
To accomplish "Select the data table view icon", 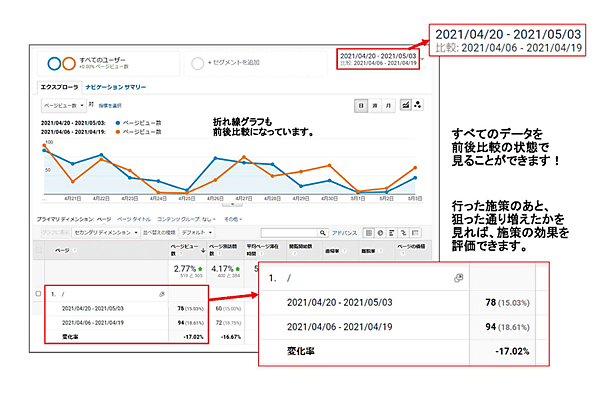I will pyautogui.click(x=368, y=231).
